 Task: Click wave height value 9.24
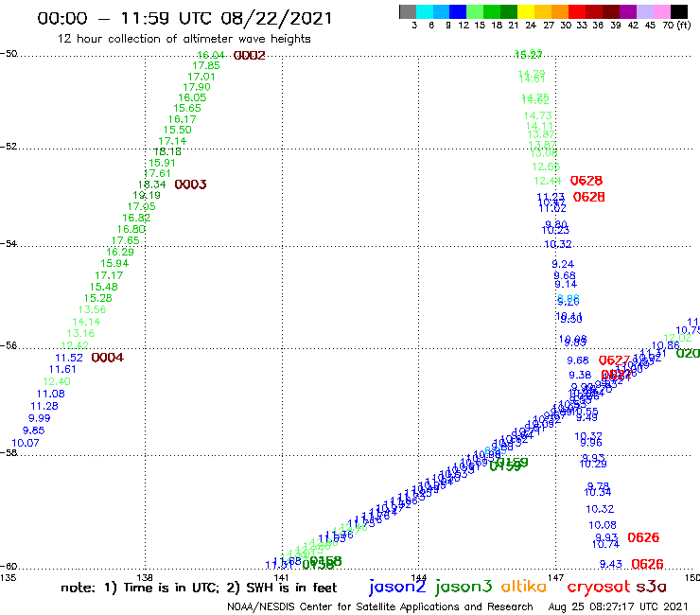[x=563, y=264]
